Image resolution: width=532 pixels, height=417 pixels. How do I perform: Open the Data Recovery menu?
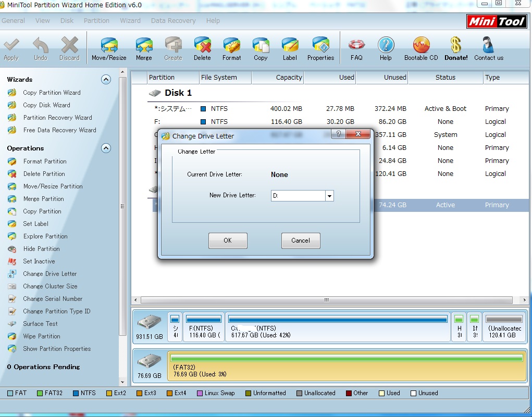174,21
